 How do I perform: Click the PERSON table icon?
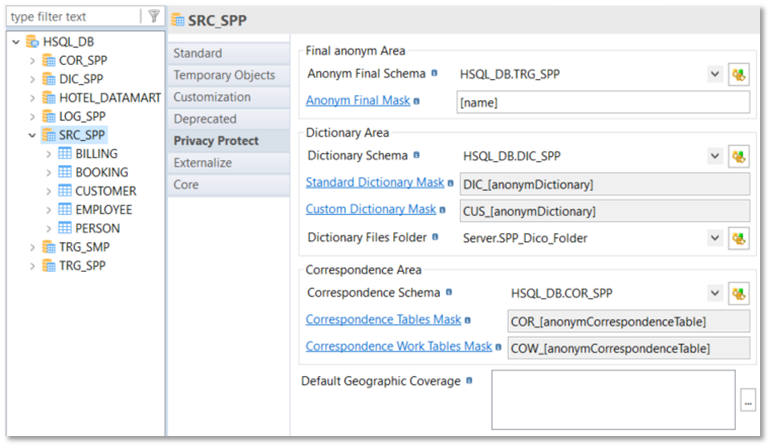[64, 228]
